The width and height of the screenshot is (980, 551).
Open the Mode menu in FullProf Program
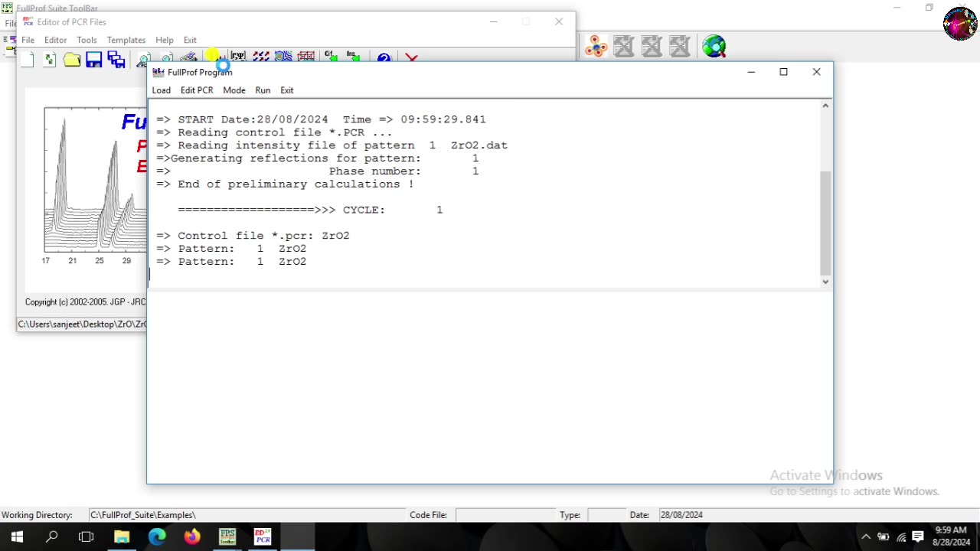(x=234, y=90)
